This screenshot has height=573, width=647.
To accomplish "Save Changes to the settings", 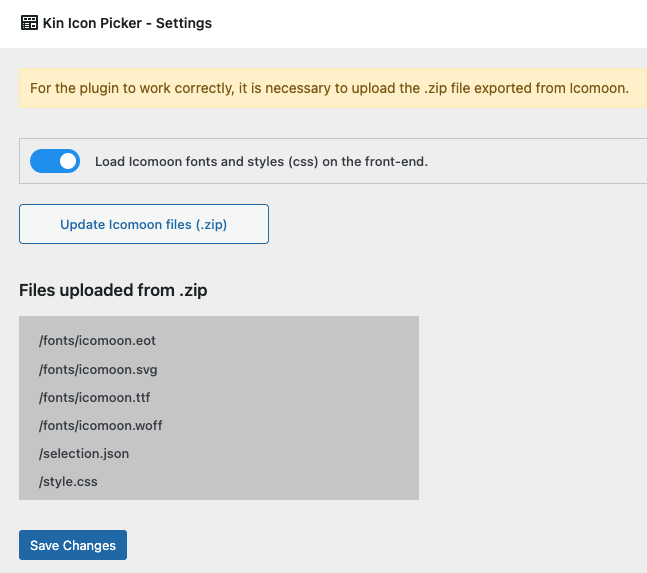I will (x=73, y=545).
